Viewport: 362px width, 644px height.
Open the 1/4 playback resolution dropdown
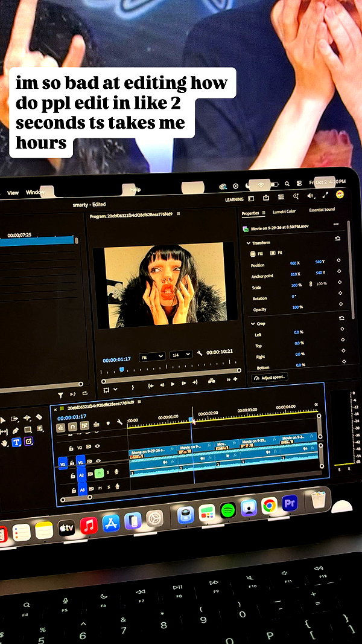[x=180, y=355]
